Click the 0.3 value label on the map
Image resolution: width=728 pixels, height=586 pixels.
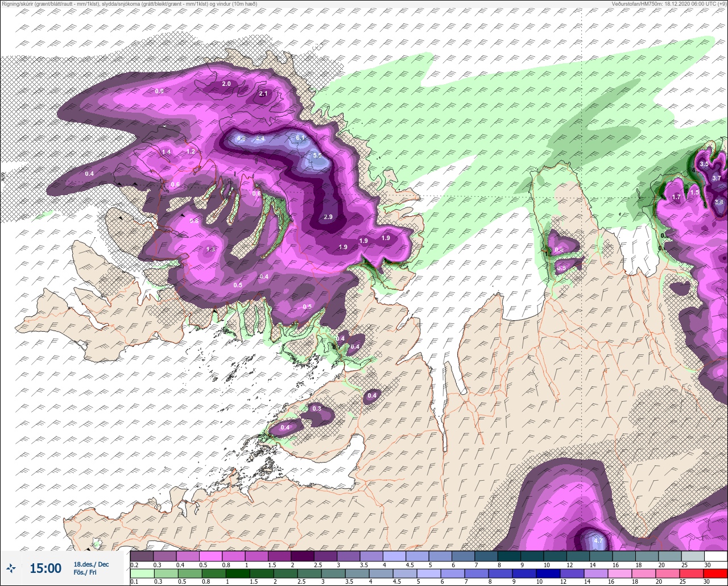pyautogui.click(x=317, y=408)
